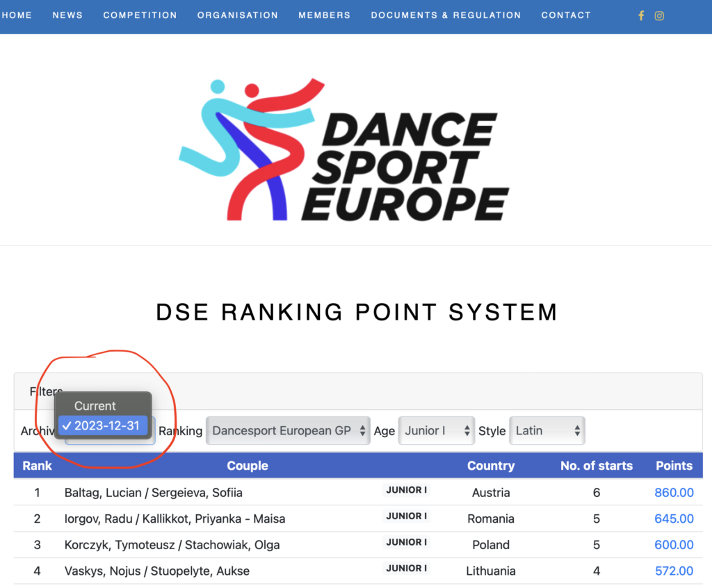The height and width of the screenshot is (588, 712).
Task: Click the DSE Ranking Point System heading
Action: click(357, 312)
